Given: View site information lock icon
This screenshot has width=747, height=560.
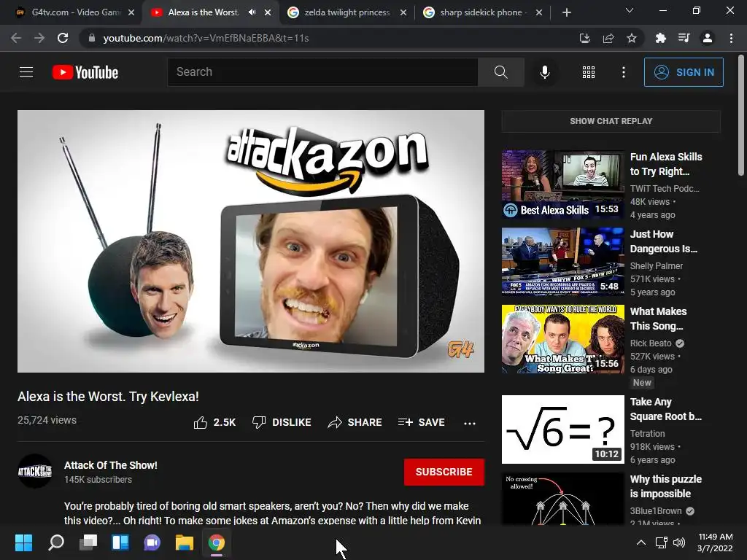Looking at the screenshot, I should pos(91,38).
